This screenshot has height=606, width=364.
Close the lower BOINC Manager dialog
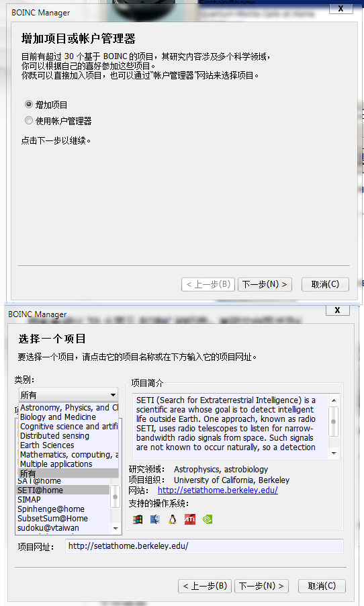pyautogui.click(x=337, y=310)
